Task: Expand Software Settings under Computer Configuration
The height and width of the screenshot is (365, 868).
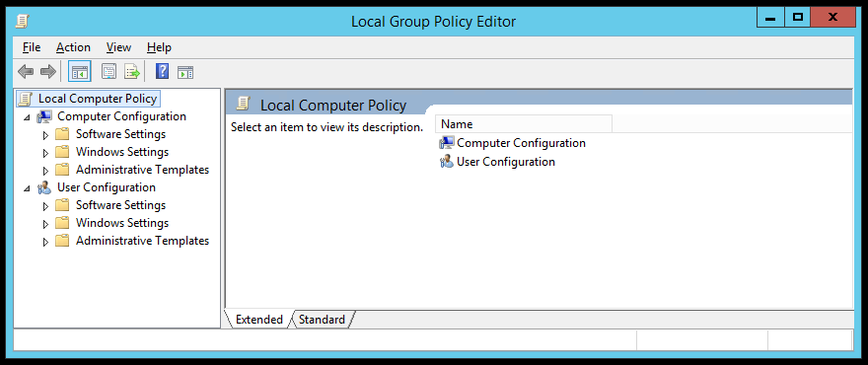Action: [x=46, y=134]
